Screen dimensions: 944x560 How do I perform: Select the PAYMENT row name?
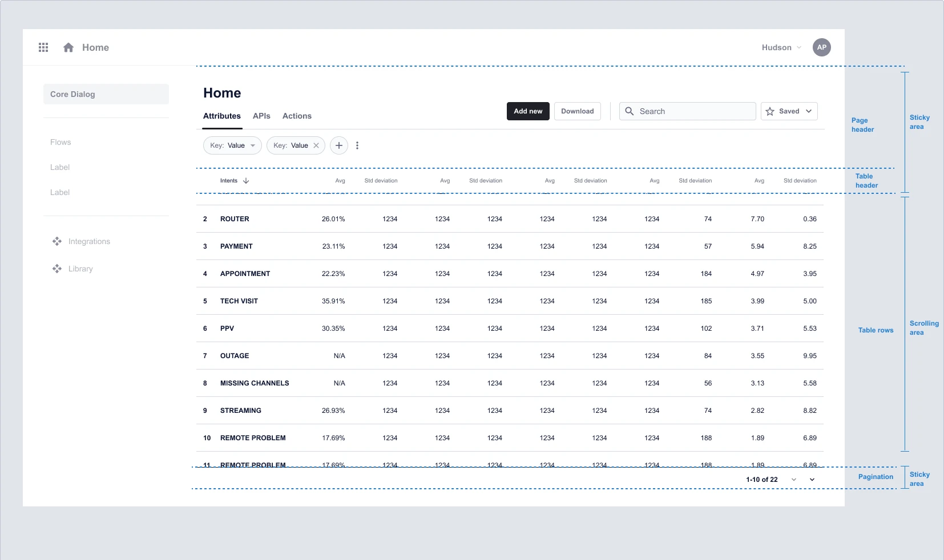pos(236,246)
